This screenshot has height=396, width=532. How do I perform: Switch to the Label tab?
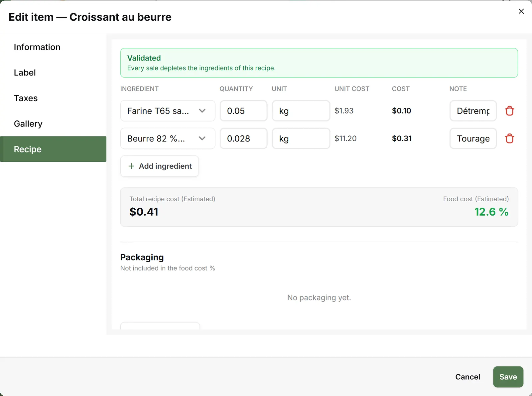click(x=53, y=73)
